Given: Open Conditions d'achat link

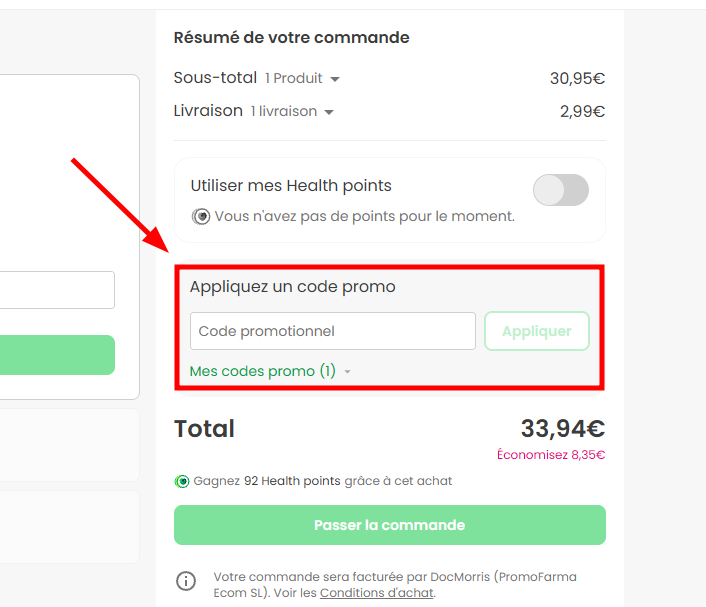Looking at the screenshot, I should (x=376, y=593).
